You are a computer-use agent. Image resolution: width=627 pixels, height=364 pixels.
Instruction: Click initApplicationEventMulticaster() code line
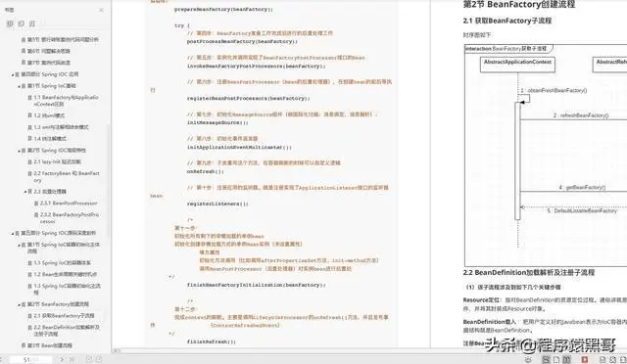239,147
